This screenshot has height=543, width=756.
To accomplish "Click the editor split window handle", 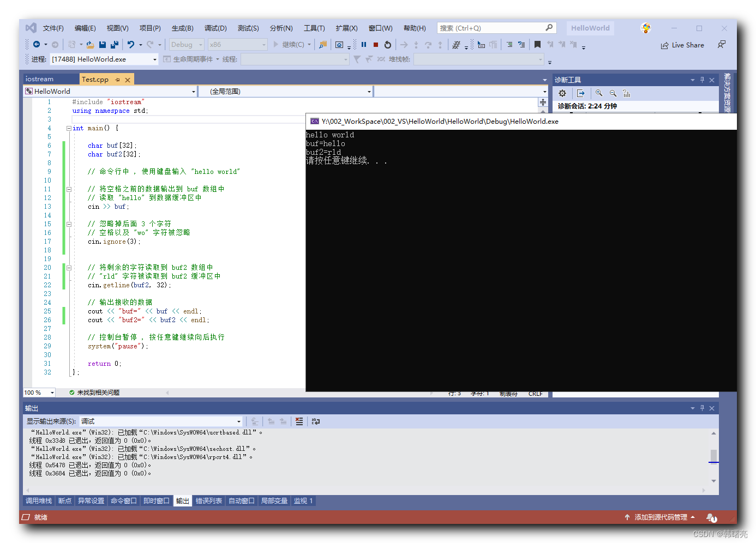I will (x=543, y=102).
